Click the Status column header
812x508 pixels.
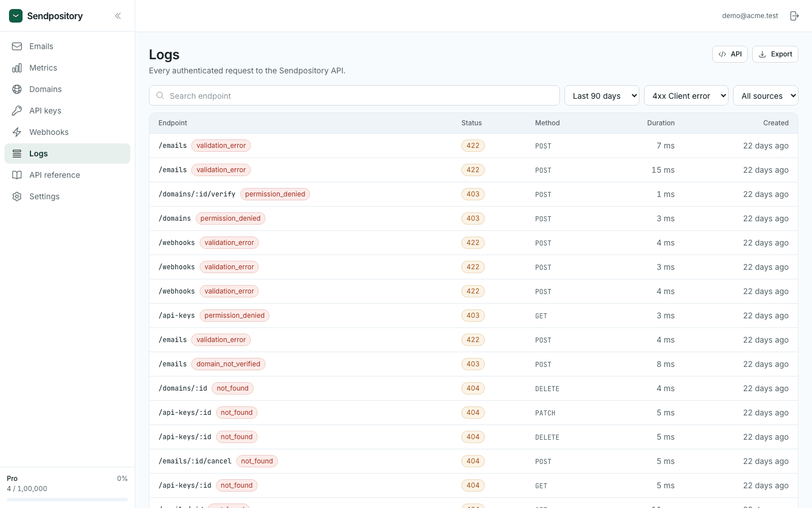pos(471,123)
